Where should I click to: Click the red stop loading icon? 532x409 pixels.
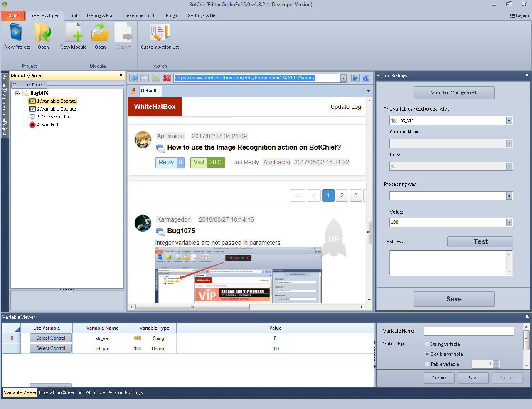click(x=167, y=78)
